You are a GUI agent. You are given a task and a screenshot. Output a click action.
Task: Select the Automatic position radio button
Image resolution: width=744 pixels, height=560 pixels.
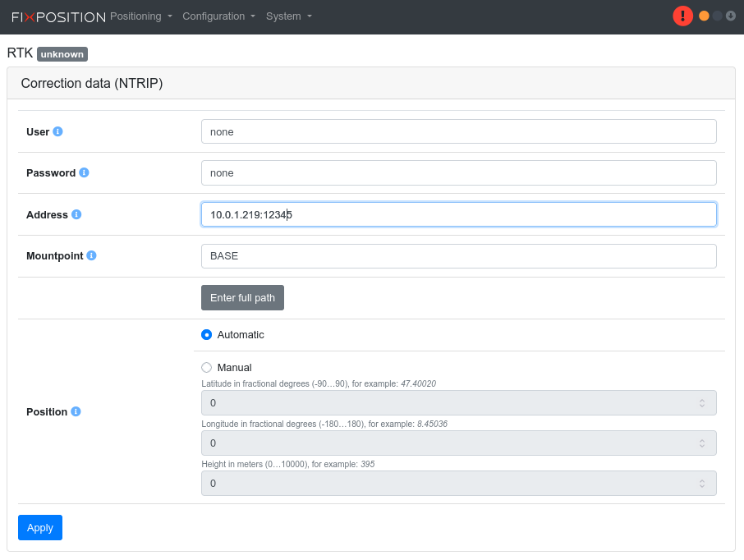point(207,334)
